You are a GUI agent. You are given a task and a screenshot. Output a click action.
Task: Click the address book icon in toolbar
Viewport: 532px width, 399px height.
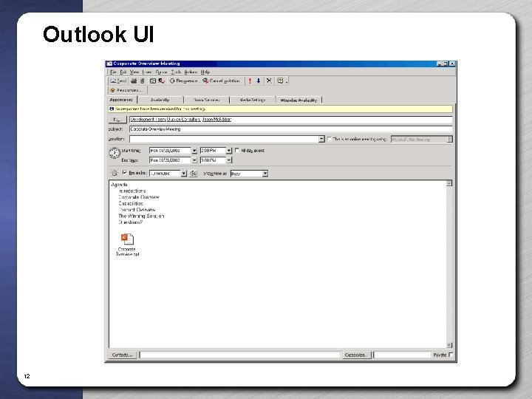[x=153, y=81]
